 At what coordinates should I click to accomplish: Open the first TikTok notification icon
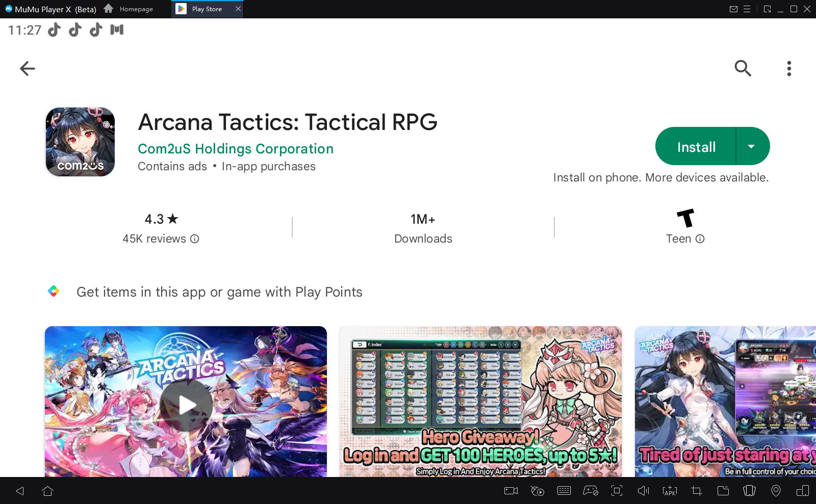coord(54,30)
